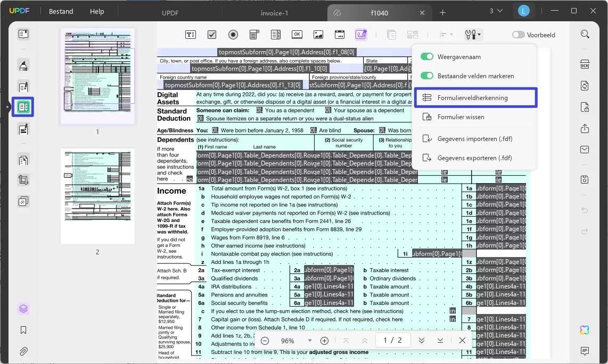
Task: Open the Page Tools icon in sidebar
Action: (23, 201)
